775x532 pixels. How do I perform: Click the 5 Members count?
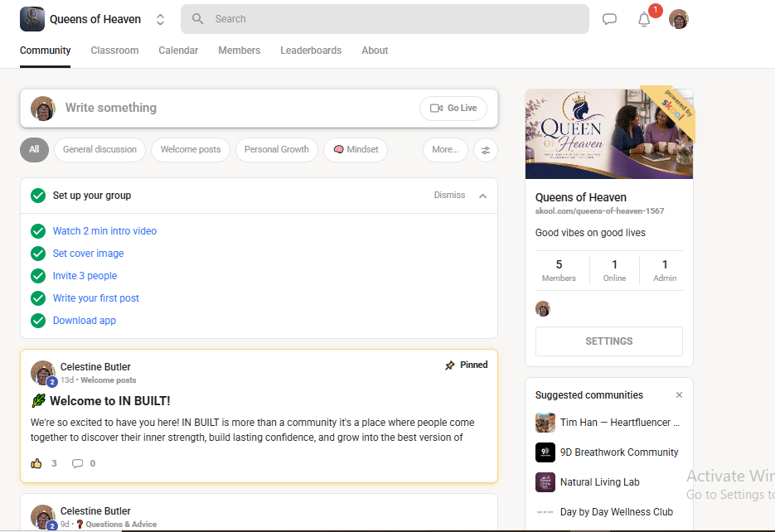pyautogui.click(x=559, y=270)
